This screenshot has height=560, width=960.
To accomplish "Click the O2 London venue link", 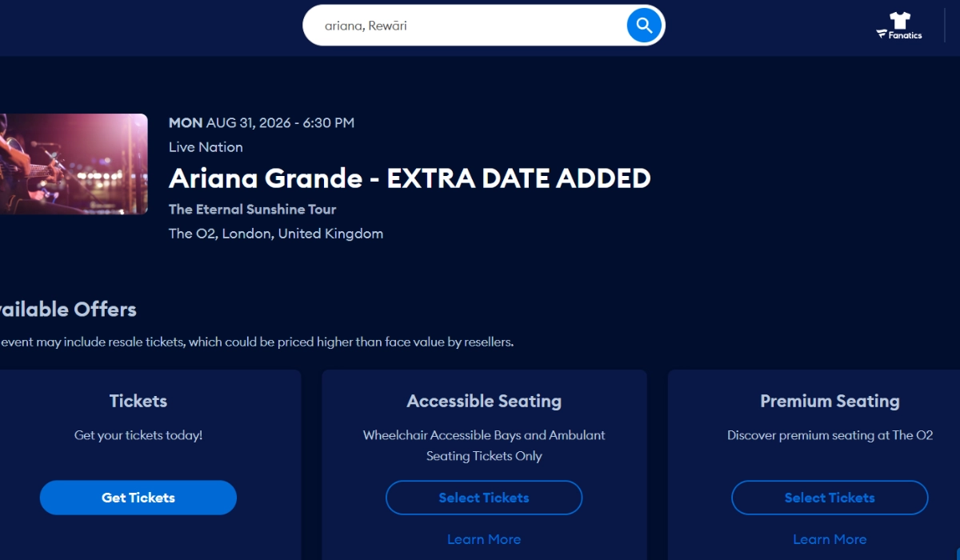I will pyautogui.click(x=276, y=233).
